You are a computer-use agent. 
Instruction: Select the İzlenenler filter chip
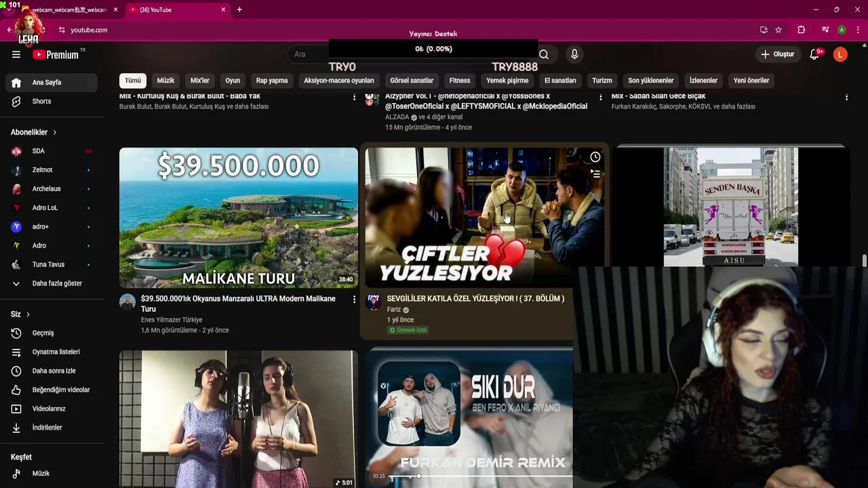703,81
